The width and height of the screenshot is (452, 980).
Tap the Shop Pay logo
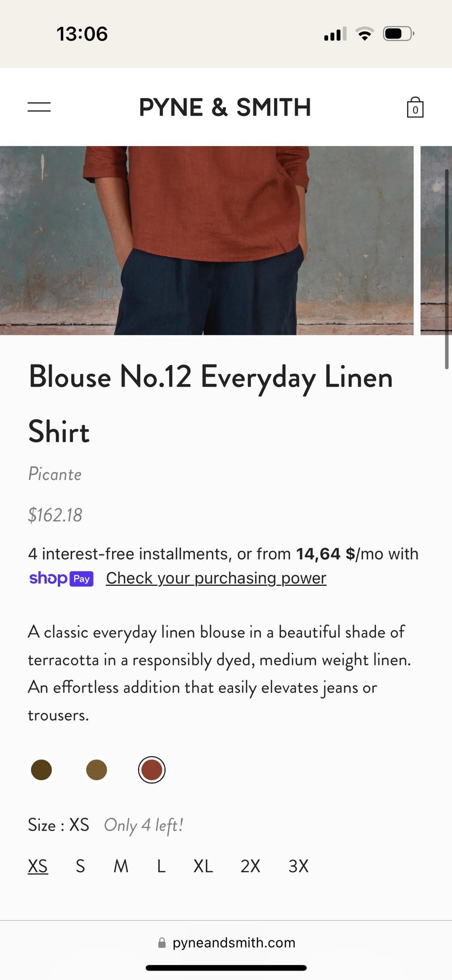tap(61, 578)
